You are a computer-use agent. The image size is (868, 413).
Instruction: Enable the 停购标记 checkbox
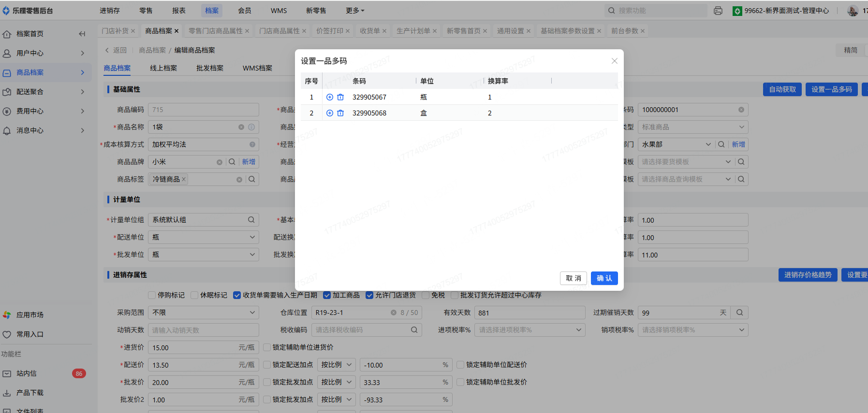point(152,295)
